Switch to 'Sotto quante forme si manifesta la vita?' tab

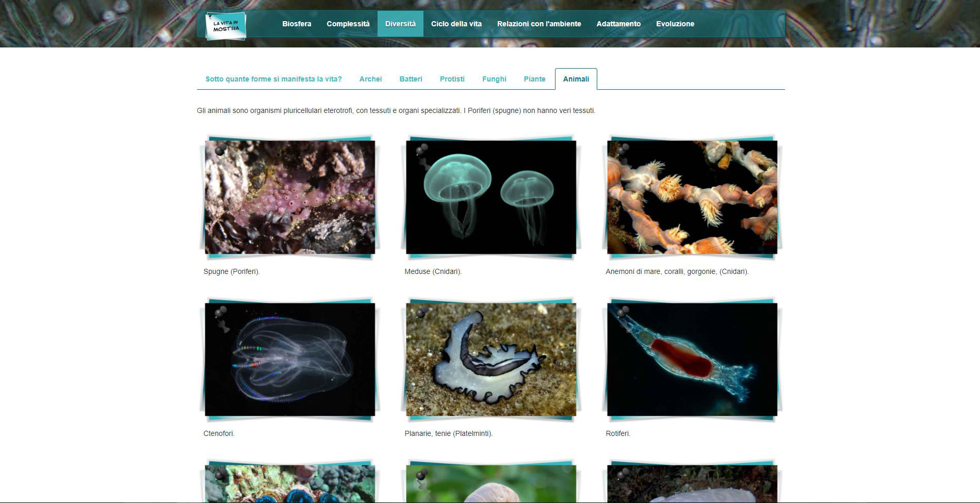coord(273,79)
